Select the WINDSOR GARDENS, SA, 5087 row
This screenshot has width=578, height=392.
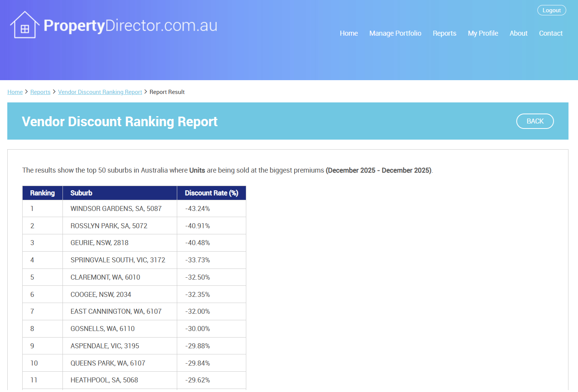[116, 209]
